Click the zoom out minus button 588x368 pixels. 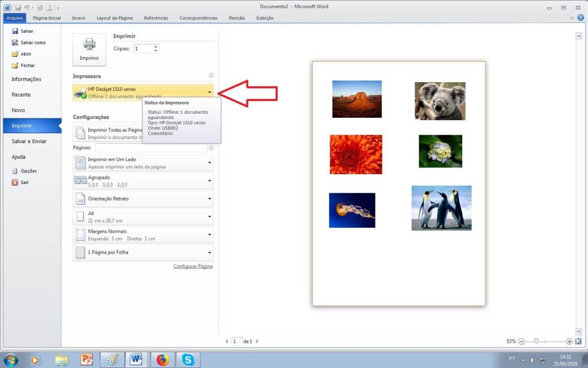click(521, 341)
